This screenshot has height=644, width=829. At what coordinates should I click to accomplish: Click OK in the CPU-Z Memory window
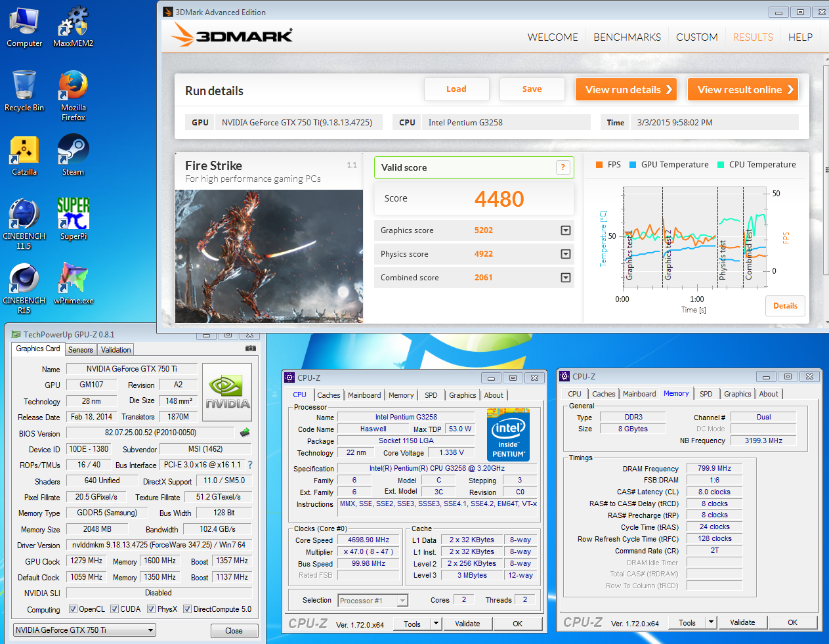pos(792,622)
